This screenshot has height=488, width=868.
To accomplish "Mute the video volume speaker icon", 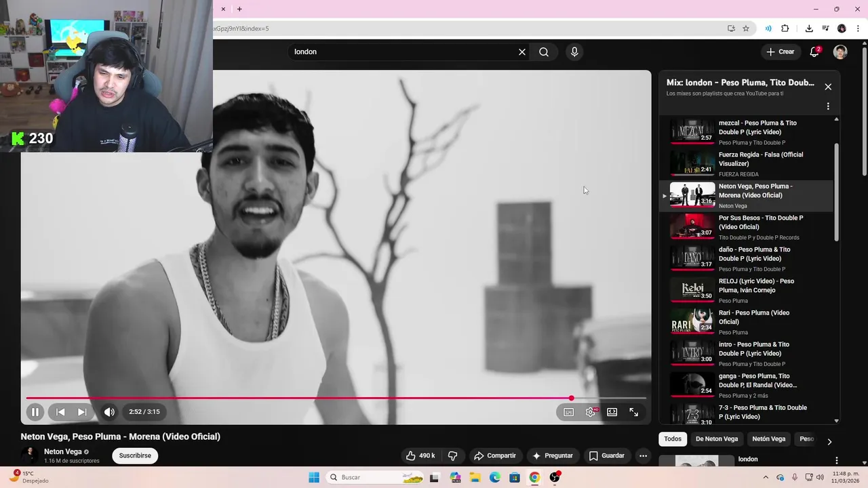I will coord(109,412).
